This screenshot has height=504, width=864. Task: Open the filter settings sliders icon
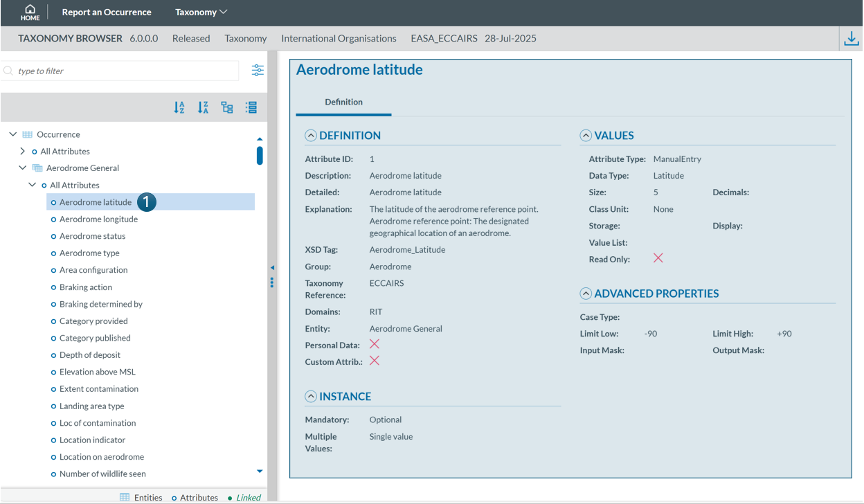pos(258,71)
